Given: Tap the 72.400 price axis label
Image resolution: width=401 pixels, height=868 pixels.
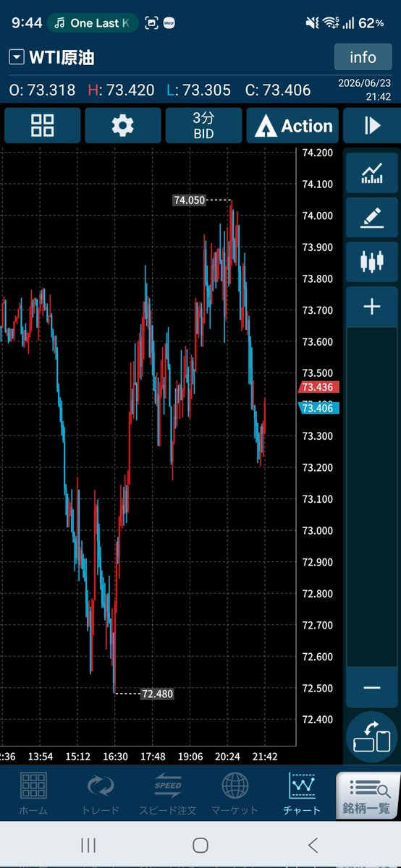Looking at the screenshot, I should (317, 720).
